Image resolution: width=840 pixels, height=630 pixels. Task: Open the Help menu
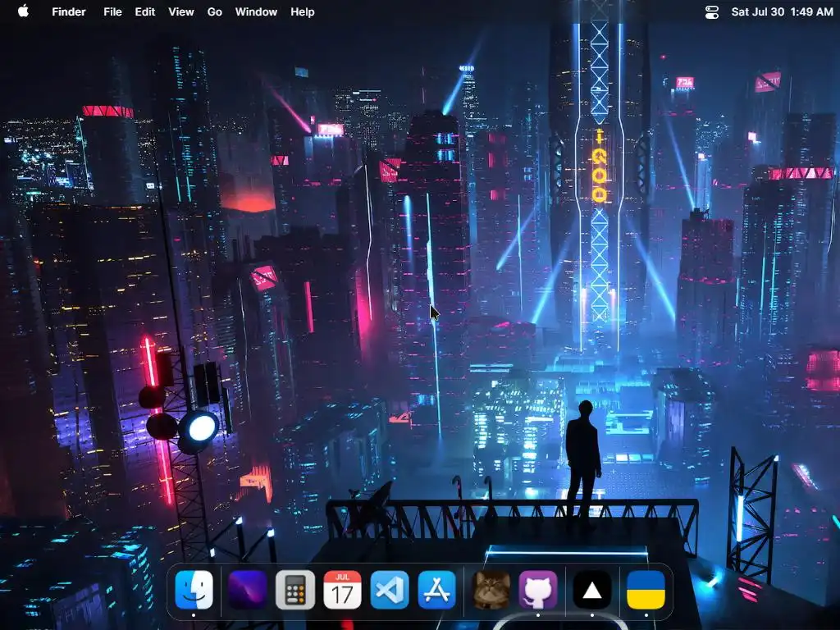(302, 11)
